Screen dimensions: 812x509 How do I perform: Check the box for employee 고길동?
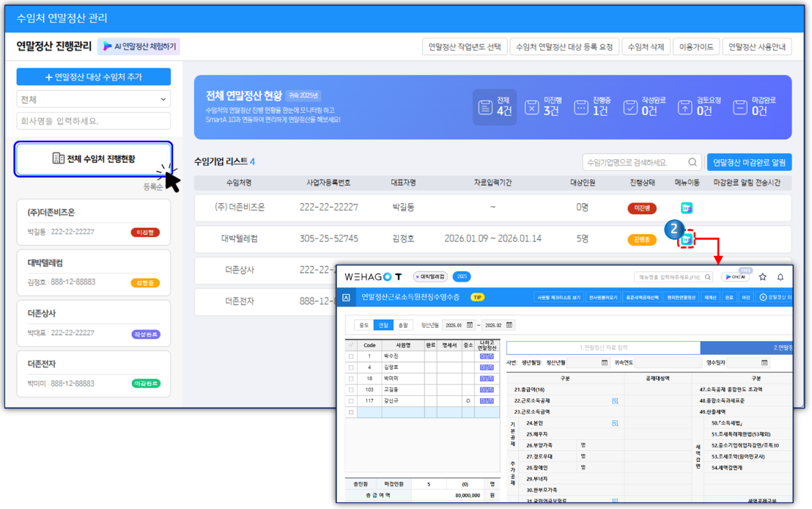pos(351,389)
